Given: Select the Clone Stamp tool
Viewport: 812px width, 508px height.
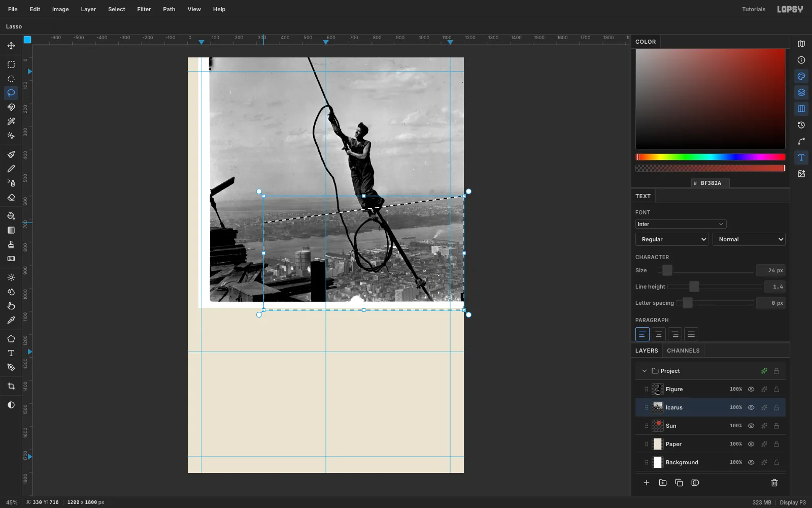Looking at the screenshot, I should (11, 244).
